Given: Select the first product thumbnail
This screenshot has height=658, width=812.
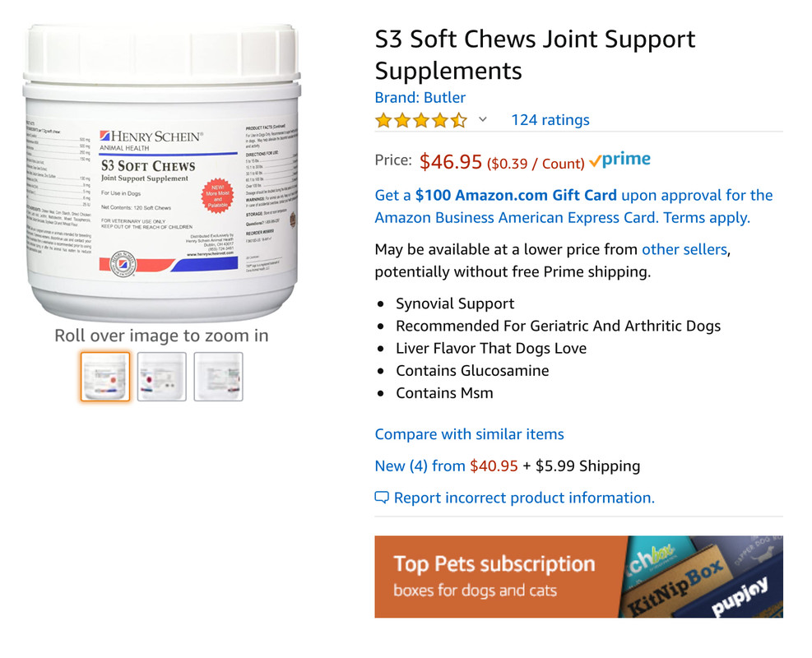Looking at the screenshot, I should (105, 377).
